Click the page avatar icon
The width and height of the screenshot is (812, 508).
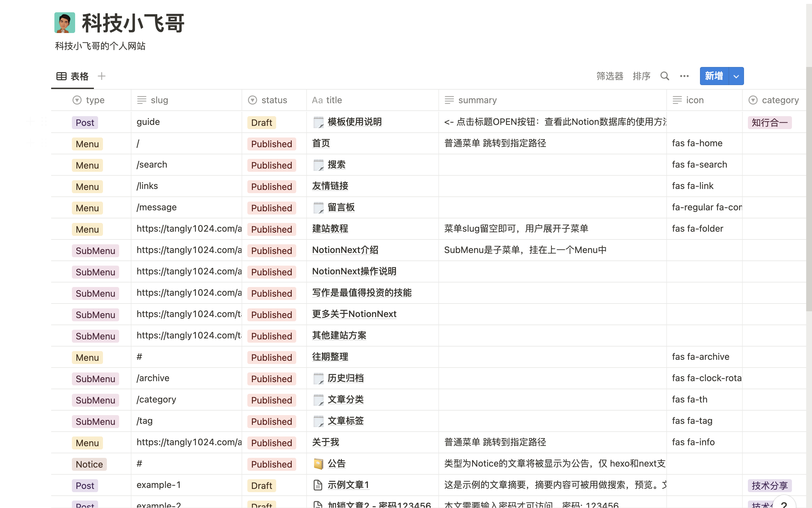[64, 23]
